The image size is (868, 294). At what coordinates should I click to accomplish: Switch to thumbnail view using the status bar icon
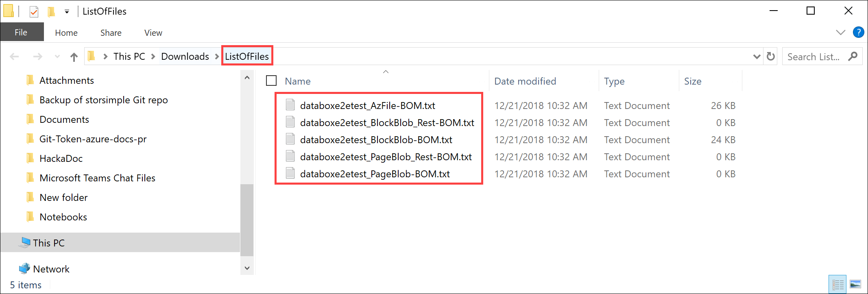click(x=856, y=283)
